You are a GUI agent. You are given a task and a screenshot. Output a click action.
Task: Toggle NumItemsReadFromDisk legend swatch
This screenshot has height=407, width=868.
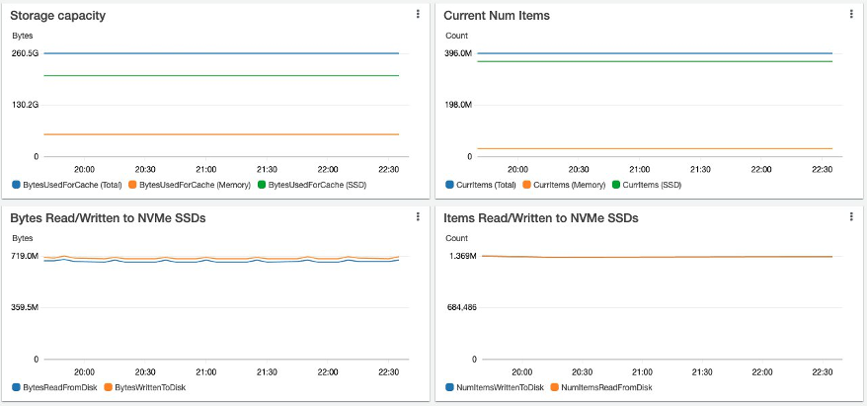point(554,387)
